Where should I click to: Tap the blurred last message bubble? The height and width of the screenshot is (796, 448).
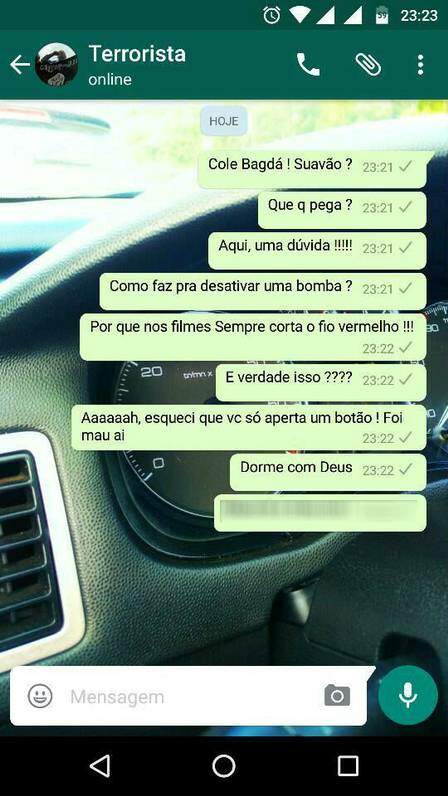pos(320,513)
